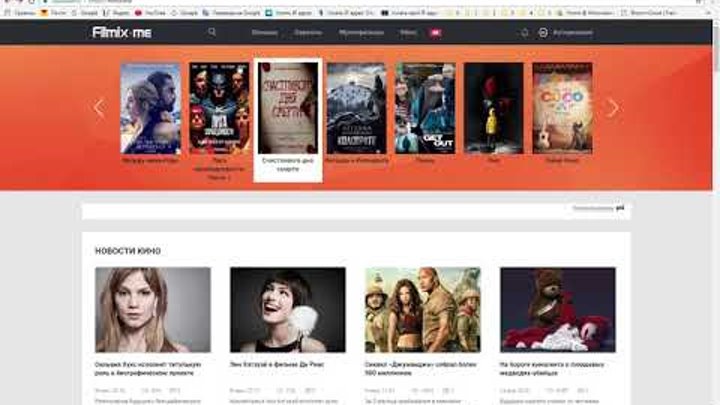Open the highlighted Счастливого дня смерти poster
Screen dimensions: 720x405
[288, 108]
